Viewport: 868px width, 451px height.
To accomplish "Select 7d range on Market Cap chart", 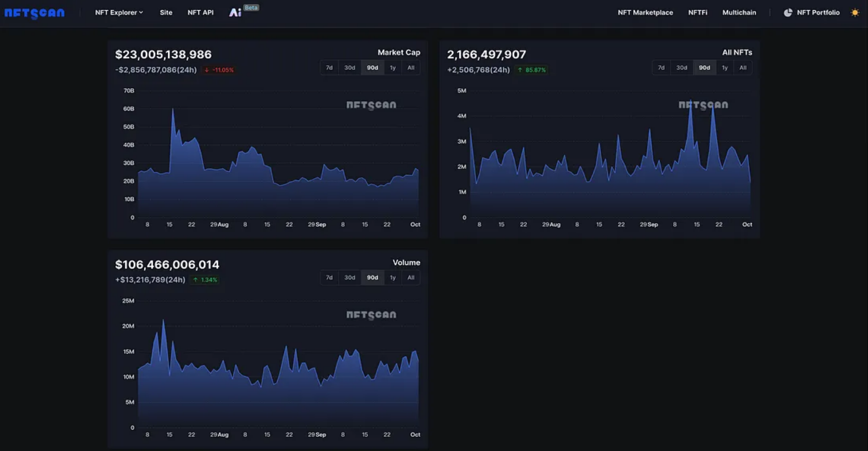I will coord(329,68).
